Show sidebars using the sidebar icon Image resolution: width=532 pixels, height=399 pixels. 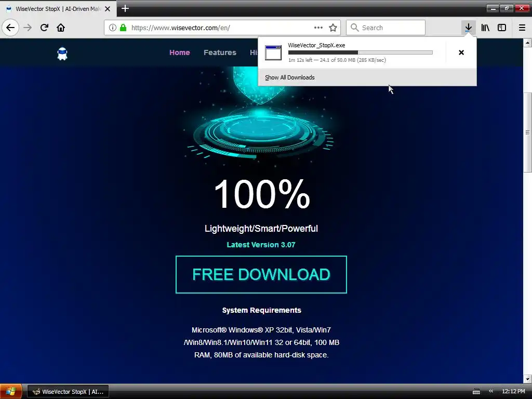[502, 28]
